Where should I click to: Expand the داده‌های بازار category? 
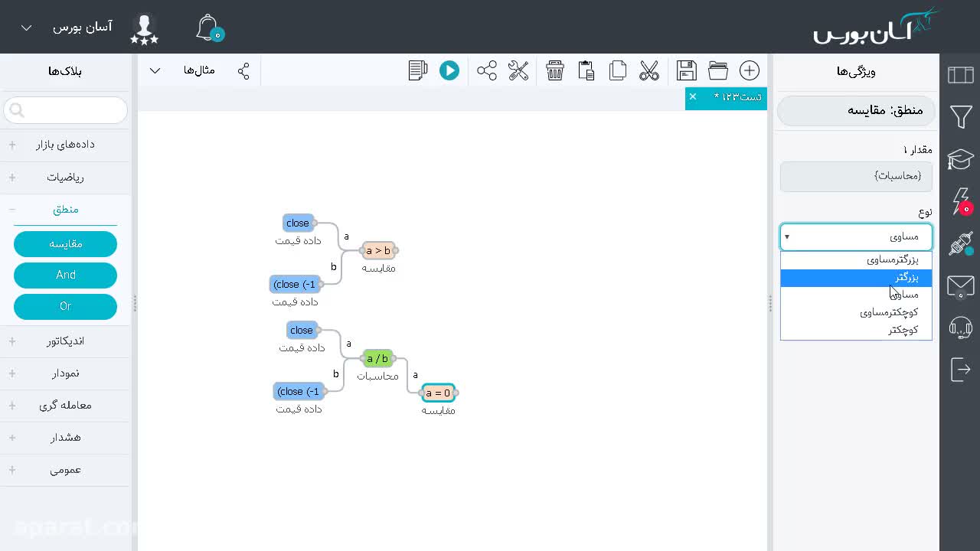click(65, 145)
